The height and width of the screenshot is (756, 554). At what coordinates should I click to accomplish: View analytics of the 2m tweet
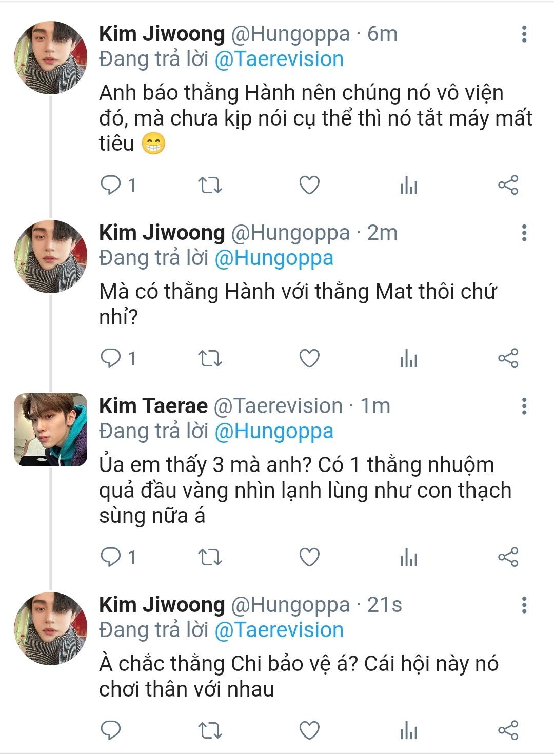tap(409, 358)
